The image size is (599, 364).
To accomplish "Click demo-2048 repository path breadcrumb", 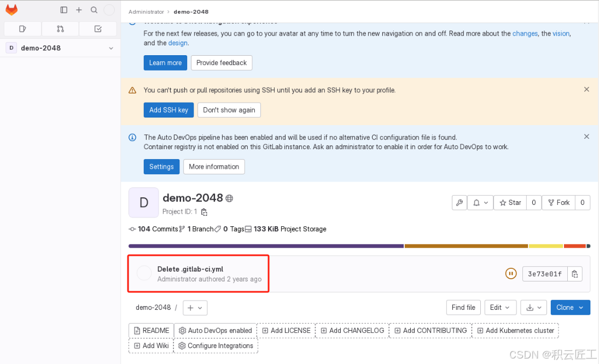I will click(153, 308).
